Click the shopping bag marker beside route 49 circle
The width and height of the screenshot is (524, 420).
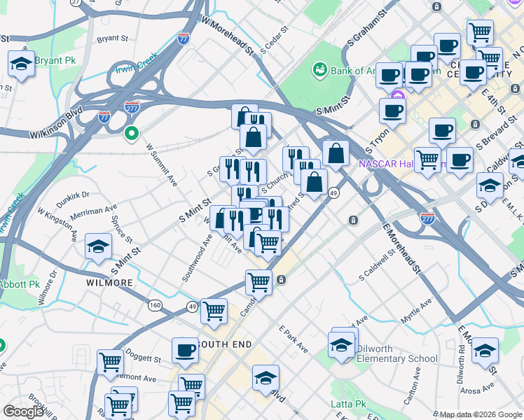(314, 183)
